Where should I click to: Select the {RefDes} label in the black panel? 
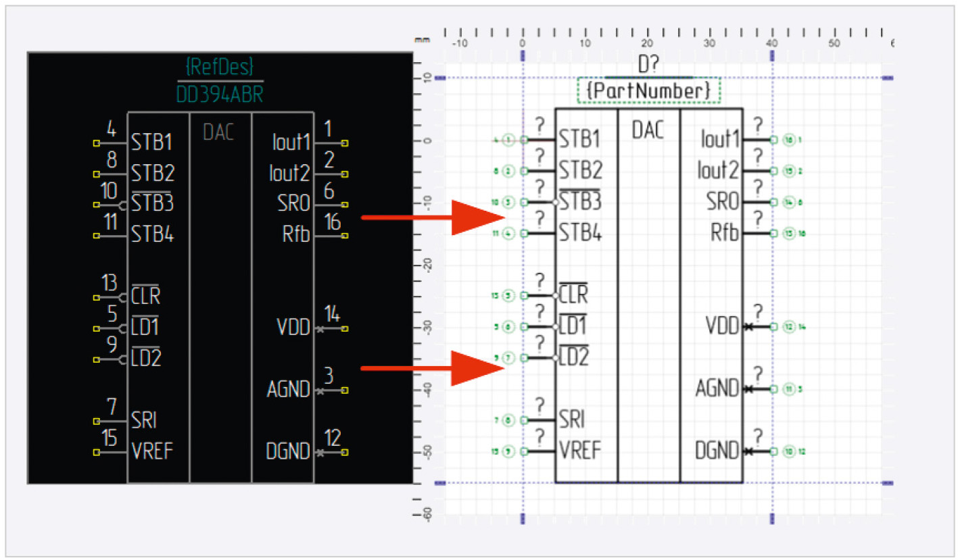(x=220, y=66)
